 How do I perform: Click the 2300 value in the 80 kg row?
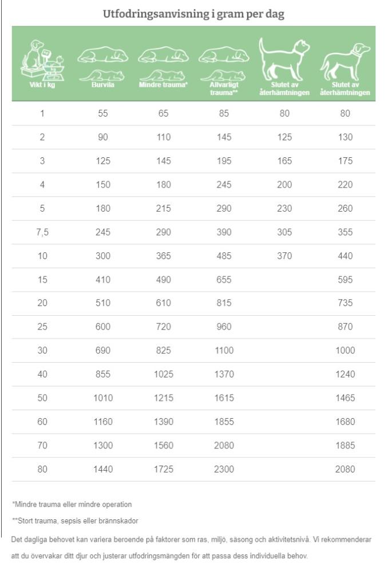[224, 469]
